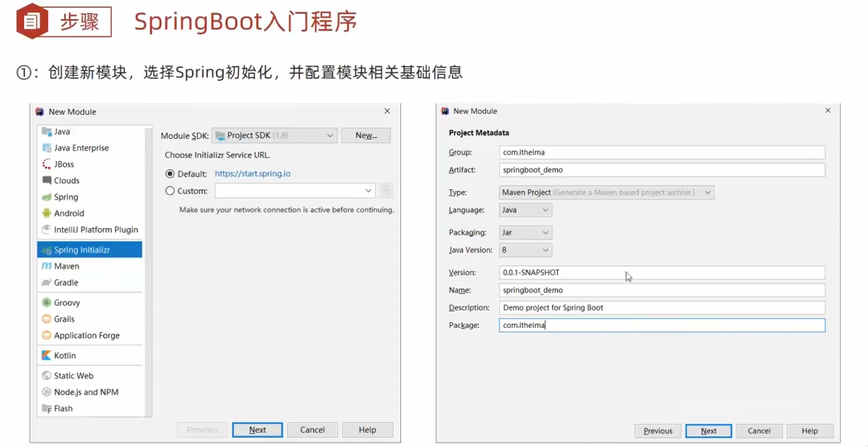868x447 pixels.
Task: Click Help in the left dialog
Action: (368, 430)
